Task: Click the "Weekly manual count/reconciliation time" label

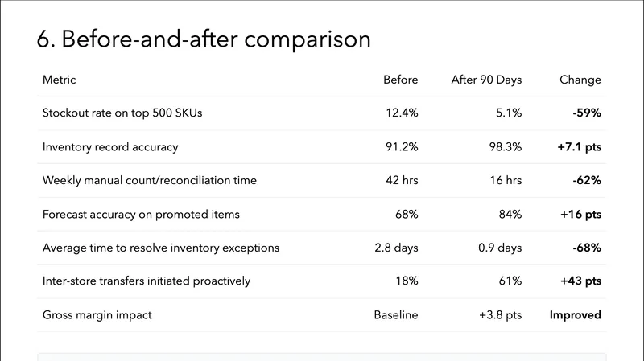Action: [150, 181]
